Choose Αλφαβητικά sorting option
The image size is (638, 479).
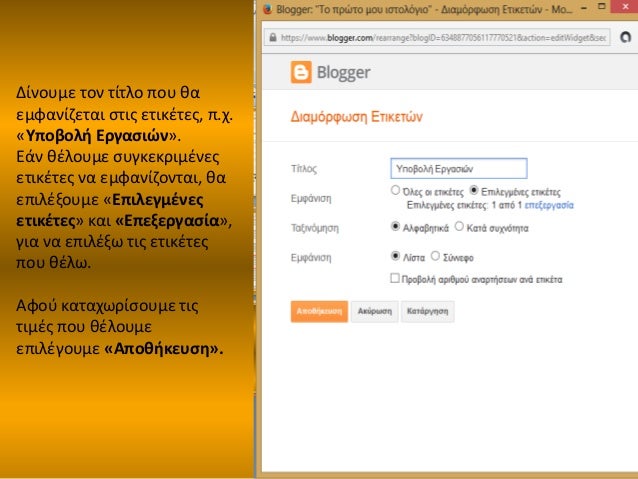click(x=395, y=226)
